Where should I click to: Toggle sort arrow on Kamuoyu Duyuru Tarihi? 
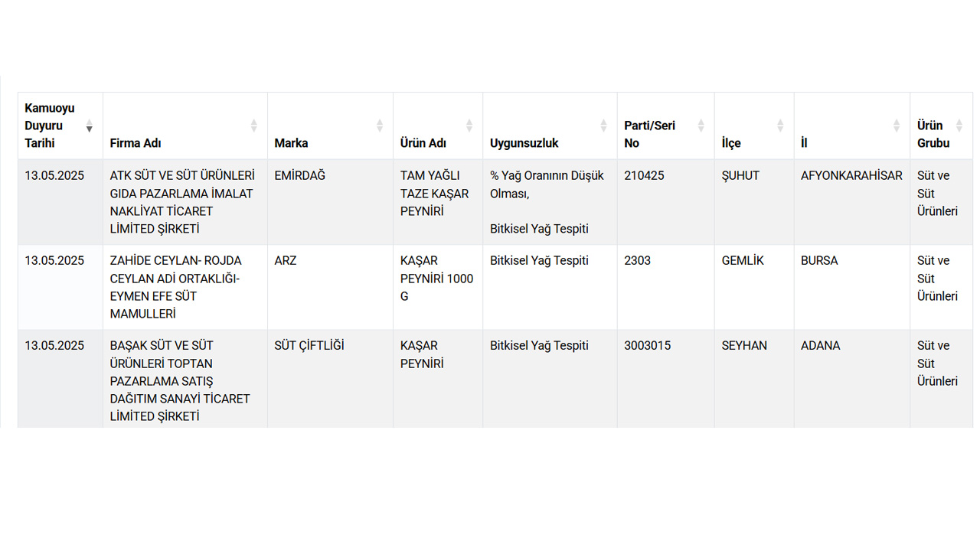[x=90, y=126]
